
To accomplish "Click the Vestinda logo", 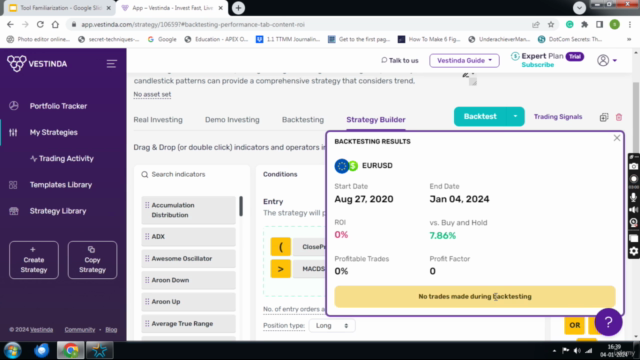I will point(37,64).
